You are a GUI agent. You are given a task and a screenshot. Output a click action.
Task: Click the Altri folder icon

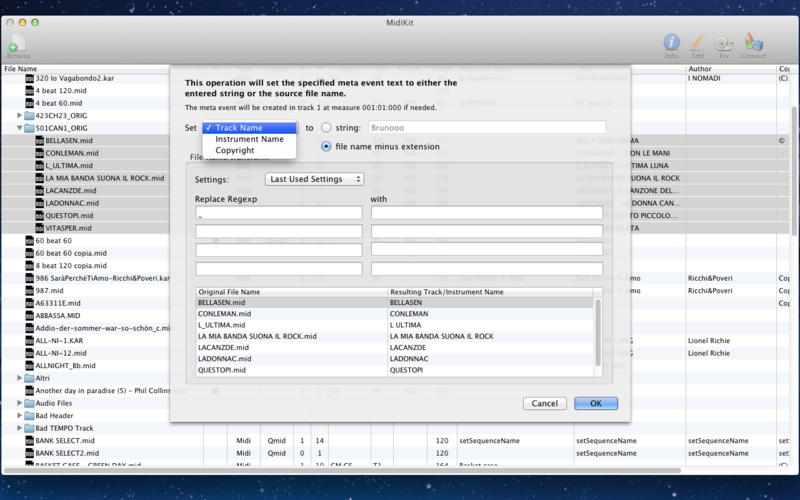point(29,378)
